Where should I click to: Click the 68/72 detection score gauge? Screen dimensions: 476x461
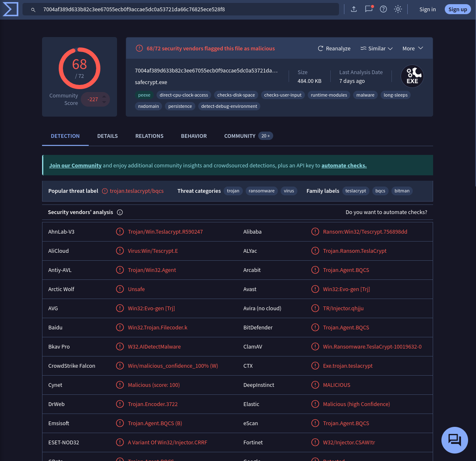pos(80,68)
